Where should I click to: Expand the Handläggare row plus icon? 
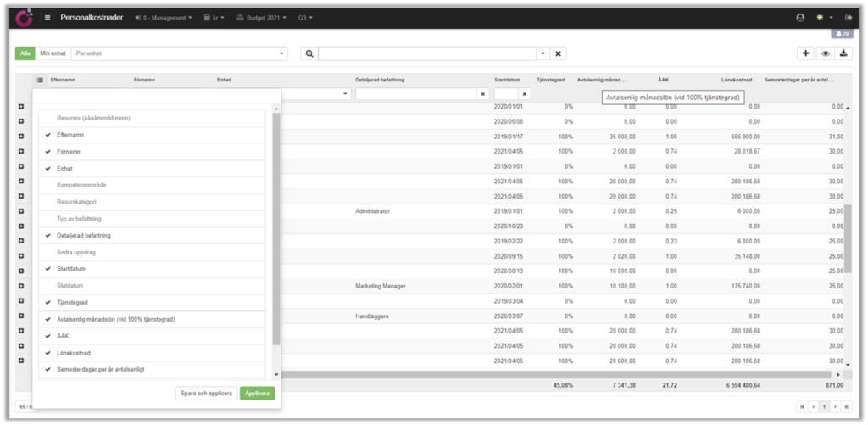[21, 316]
